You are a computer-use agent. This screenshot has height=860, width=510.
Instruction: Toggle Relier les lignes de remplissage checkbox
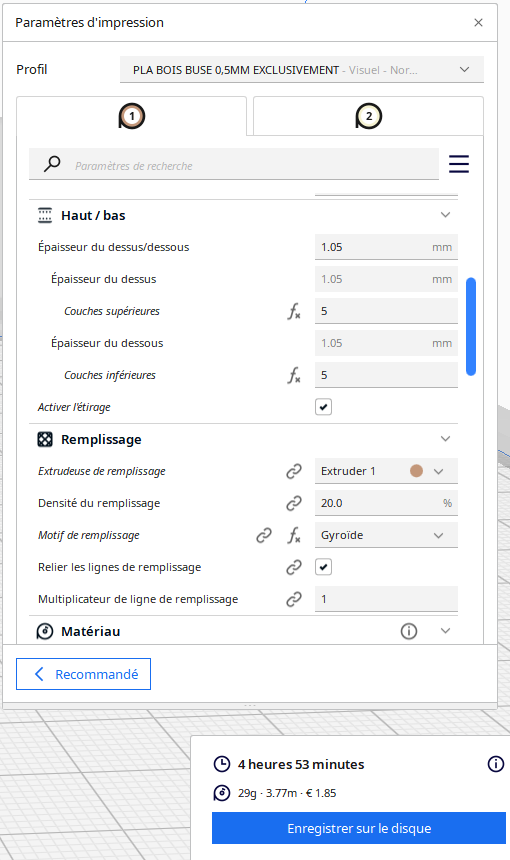pyautogui.click(x=324, y=567)
